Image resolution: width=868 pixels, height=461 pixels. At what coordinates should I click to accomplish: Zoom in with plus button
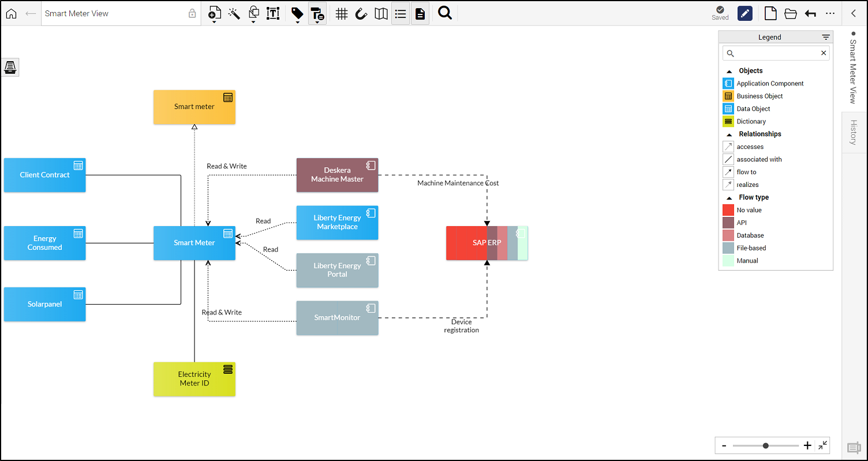(x=807, y=445)
